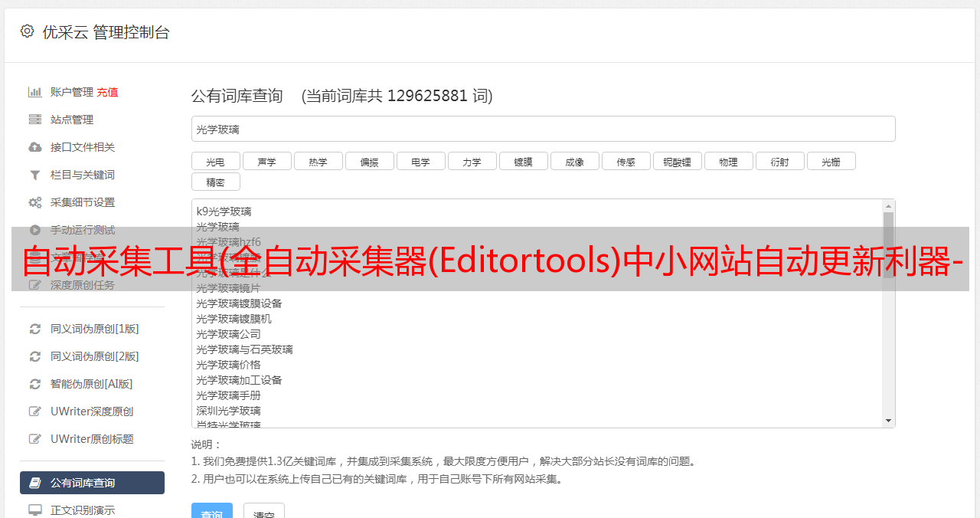Select result row 光学玻璃价格
The height and width of the screenshot is (518, 980).
[228, 365]
